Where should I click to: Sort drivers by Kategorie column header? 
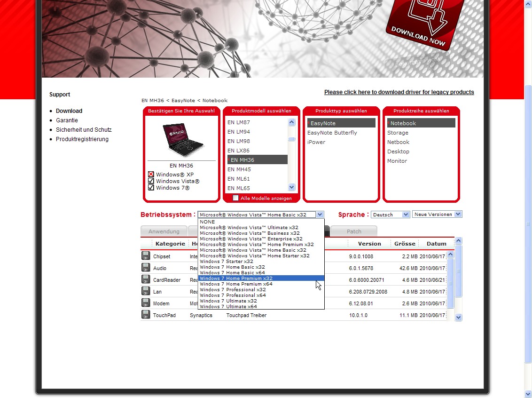click(170, 244)
